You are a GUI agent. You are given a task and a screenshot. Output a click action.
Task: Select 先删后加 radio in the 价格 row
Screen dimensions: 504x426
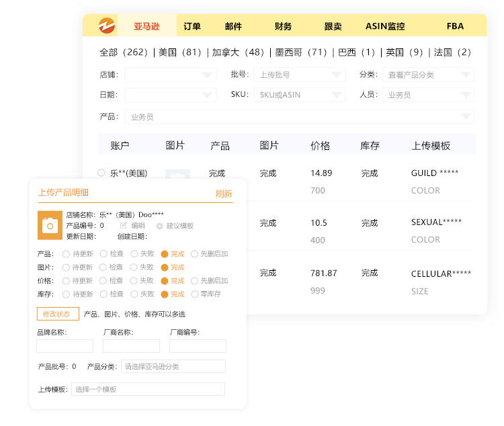click(195, 281)
